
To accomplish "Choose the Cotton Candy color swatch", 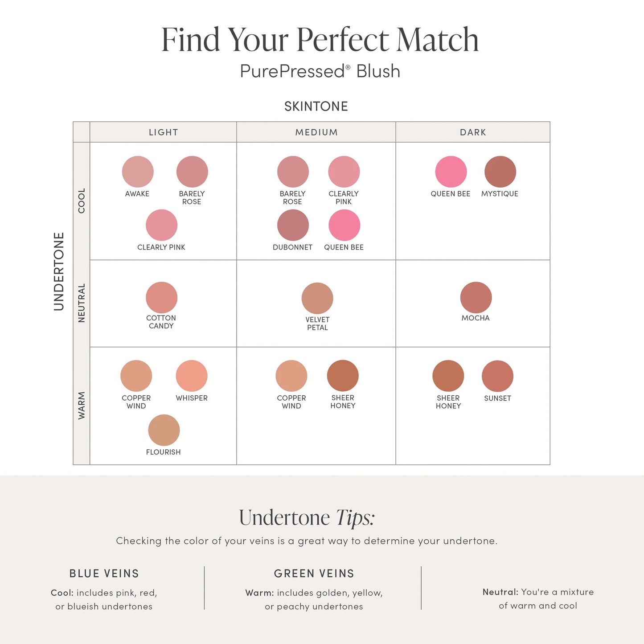I will [161, 297].
